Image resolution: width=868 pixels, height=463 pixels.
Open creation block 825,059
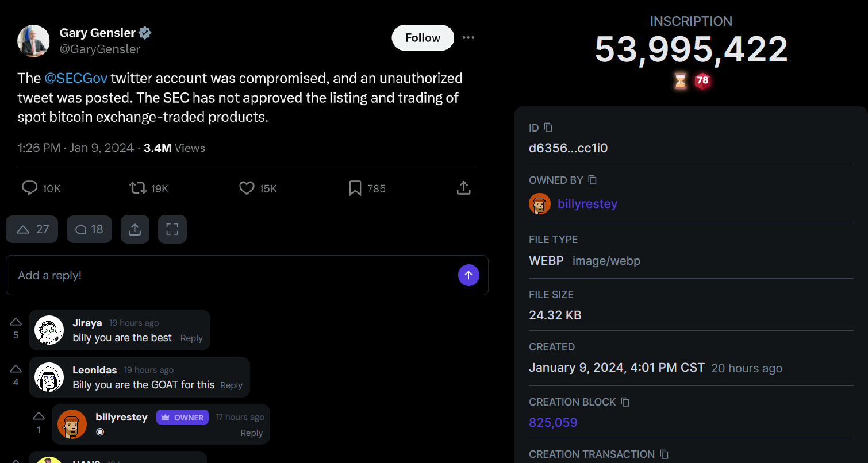pyautogui.click(x=552, y=423)
